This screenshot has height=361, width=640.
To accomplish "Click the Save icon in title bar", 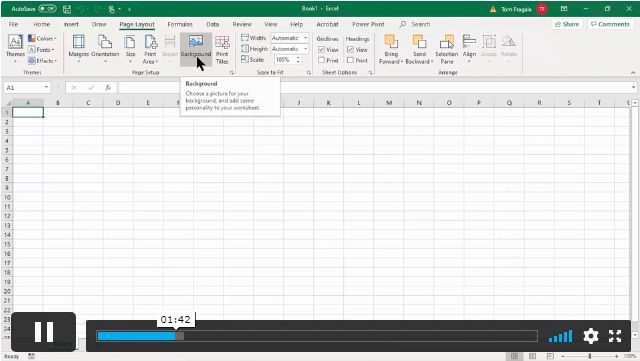I will coord(67,9).
